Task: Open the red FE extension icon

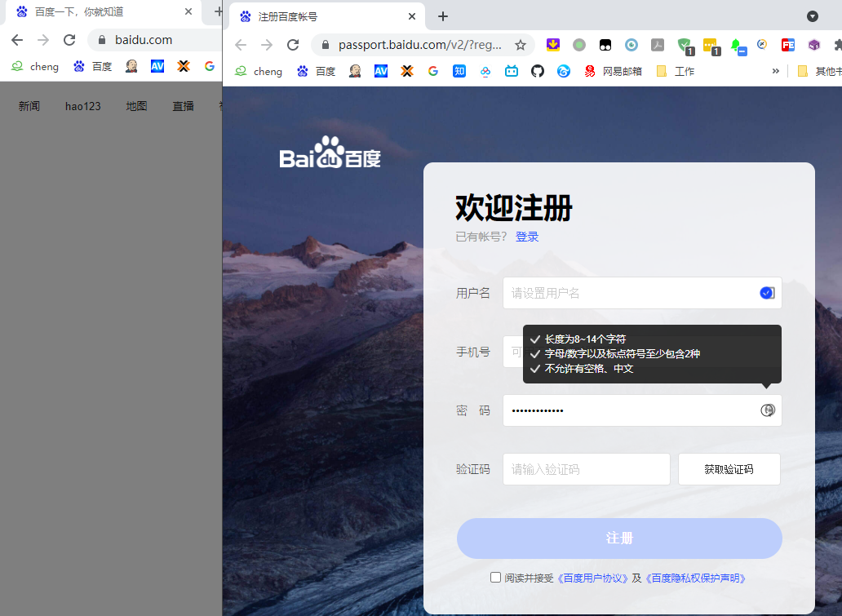Action: click(x=788, y=45)
